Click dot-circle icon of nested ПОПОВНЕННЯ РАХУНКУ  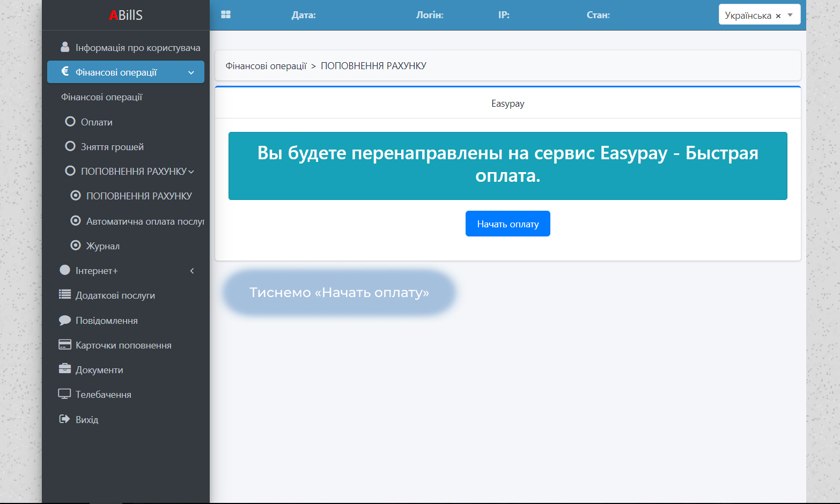[x=76, y=196]
